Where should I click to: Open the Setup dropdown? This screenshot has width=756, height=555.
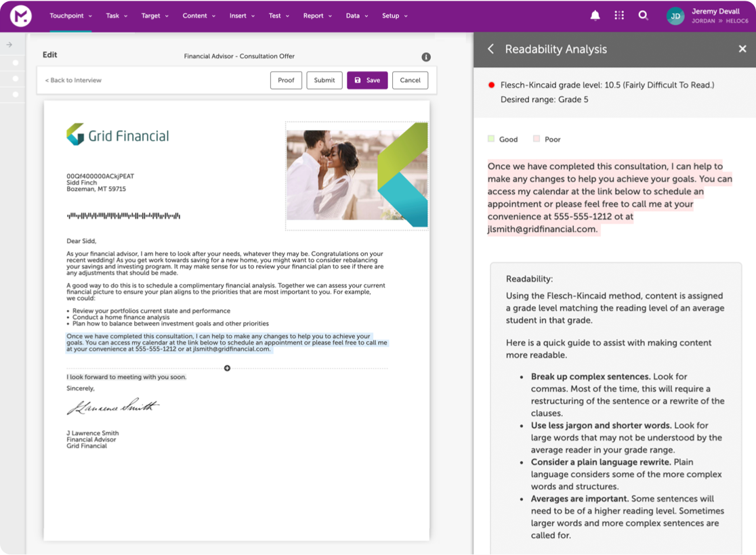[x=395, y=16]
